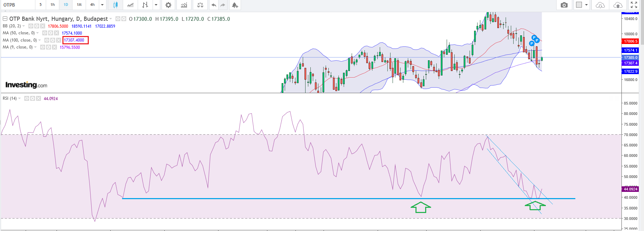Viewport: 644px width, 231px height.
Task: Undo the last chart action
Action: tap(214, 5)
